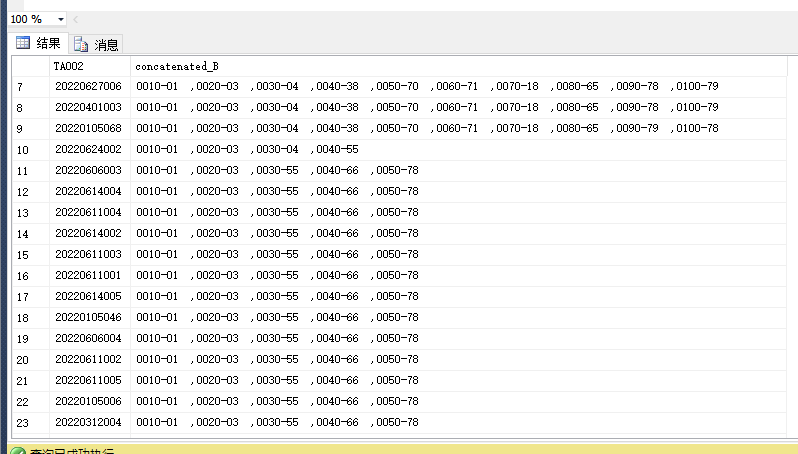This screenshot has width=798, height=454.
Task: Click the cell containing 20220105068
Action: [x=88, y=128]
